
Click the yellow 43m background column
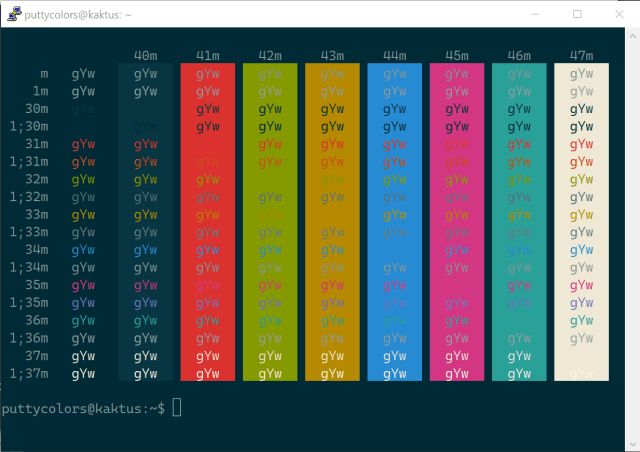click(332, 222)
